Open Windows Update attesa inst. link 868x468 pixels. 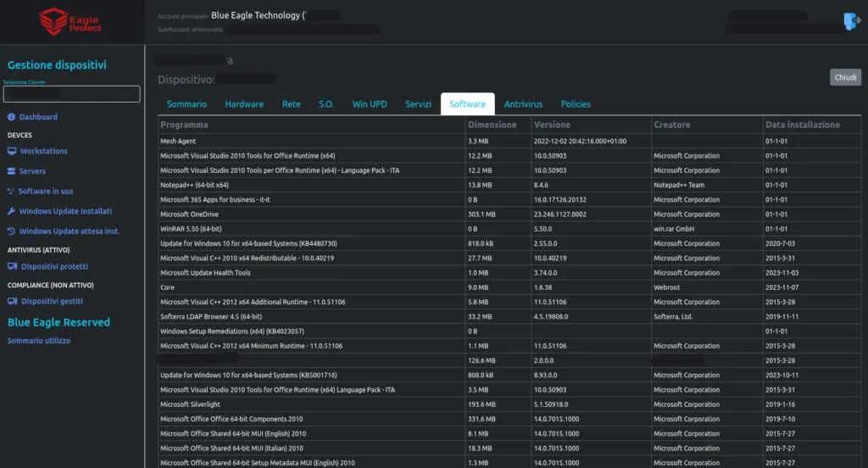(70, 231)
